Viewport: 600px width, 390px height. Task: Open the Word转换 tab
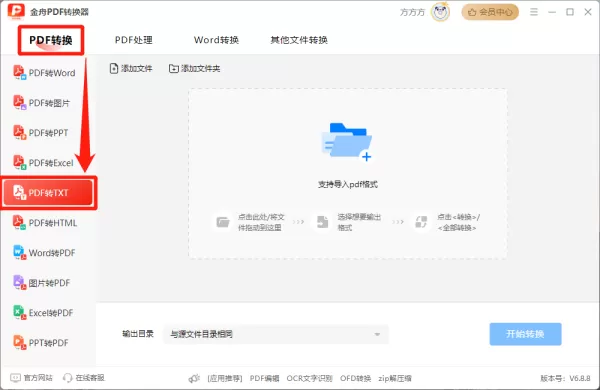pos(216,40)
